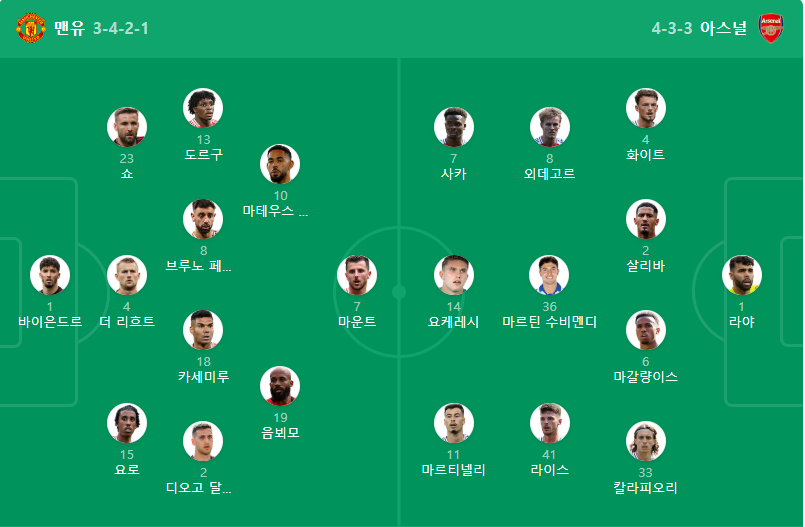Open goalkeeper 바이은드르's player photo

click(50, 275)
